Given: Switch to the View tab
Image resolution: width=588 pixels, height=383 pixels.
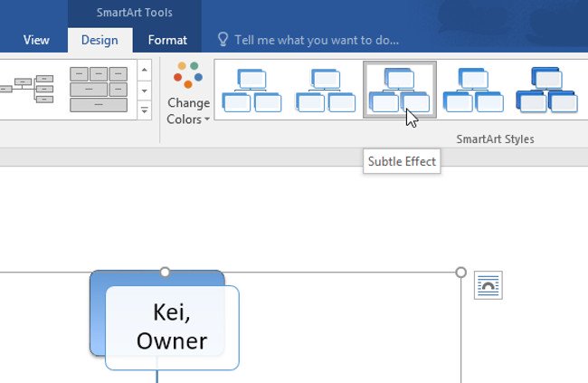Looking at the screenshot, I should [36, 40].
